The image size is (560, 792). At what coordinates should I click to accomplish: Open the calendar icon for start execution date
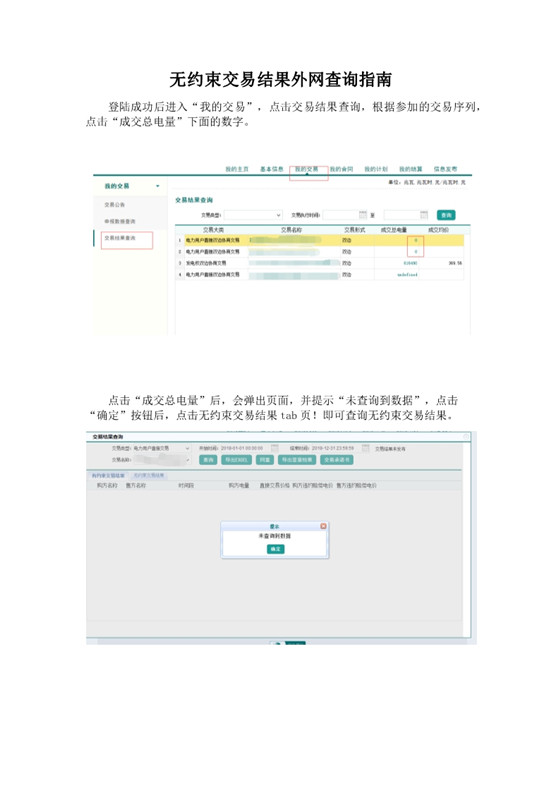pos(363,215)
